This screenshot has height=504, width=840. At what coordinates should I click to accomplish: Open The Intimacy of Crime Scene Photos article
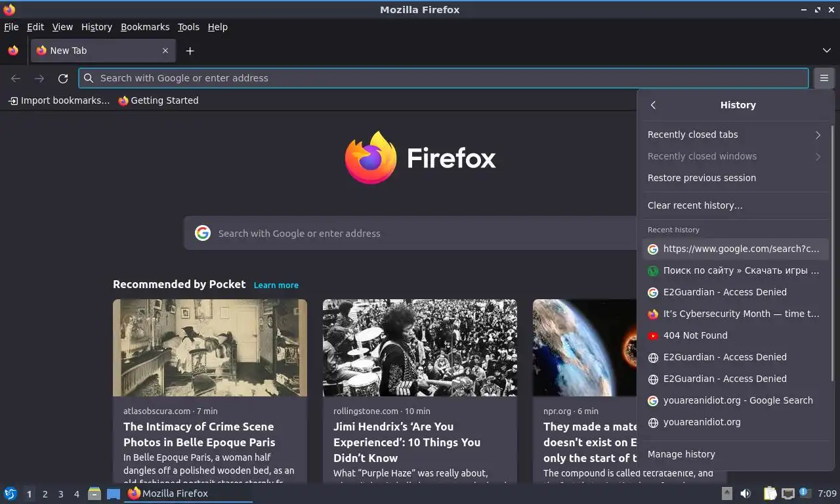(x=199, y=434)
